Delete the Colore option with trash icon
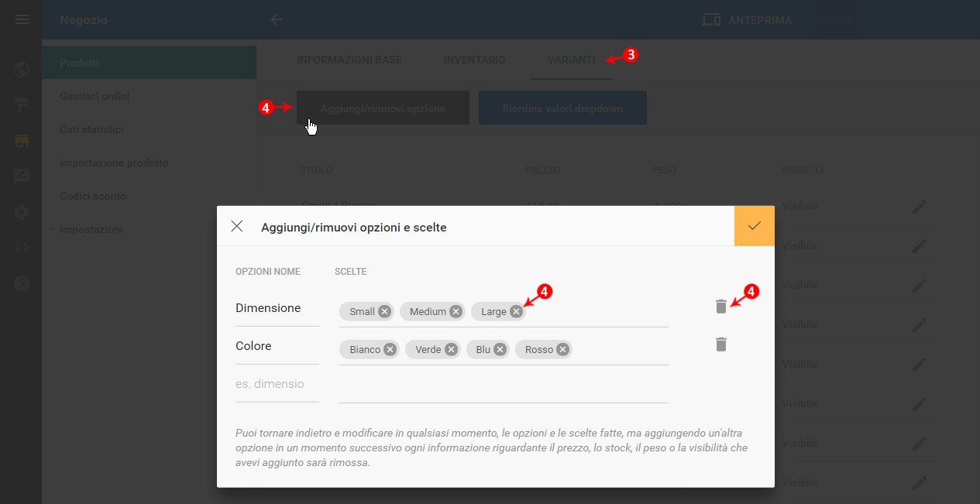Image resolution: width=980 pixels, height=504 pixels. [x=721, y=345]
